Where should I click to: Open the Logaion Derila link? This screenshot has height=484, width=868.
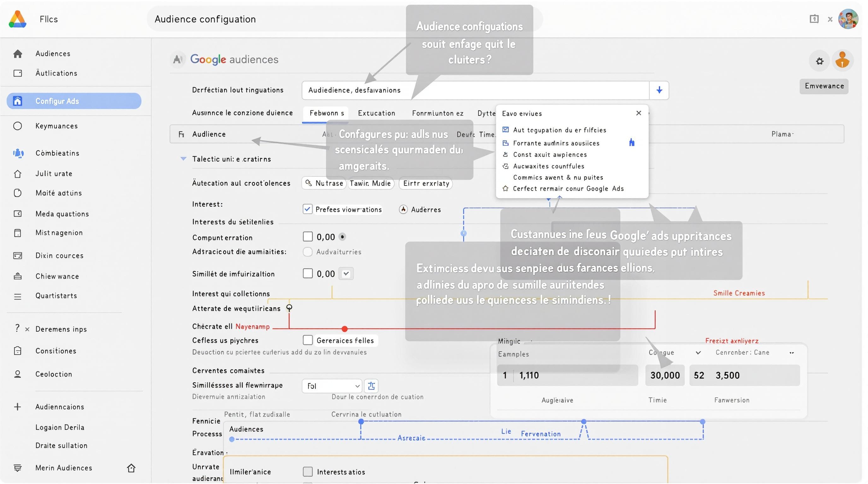click(60, 428)
